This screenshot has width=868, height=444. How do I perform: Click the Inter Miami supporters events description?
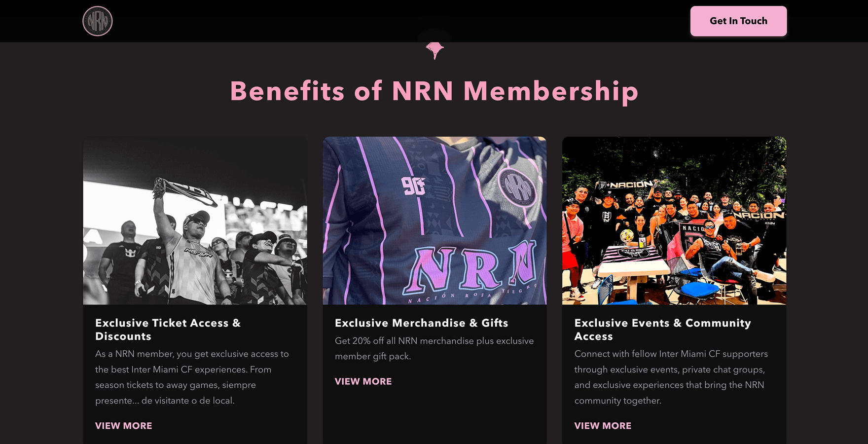tap(671, 377)
